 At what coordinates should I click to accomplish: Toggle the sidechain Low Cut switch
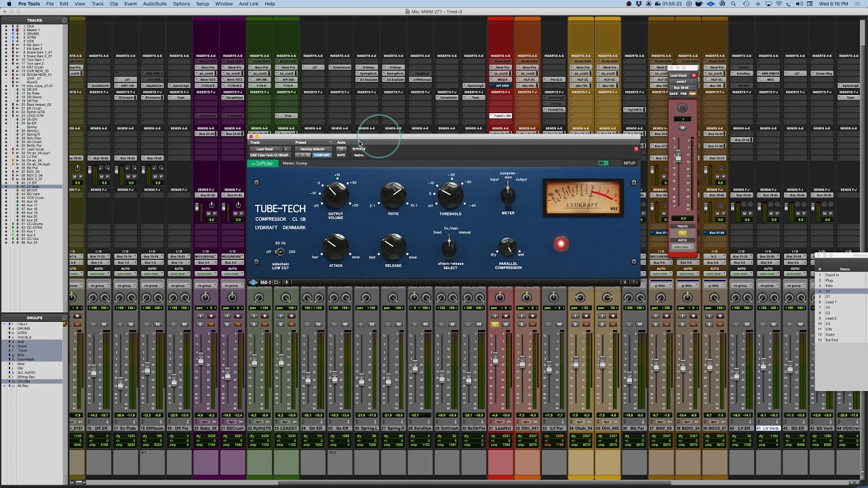click(x=280, y=252)
